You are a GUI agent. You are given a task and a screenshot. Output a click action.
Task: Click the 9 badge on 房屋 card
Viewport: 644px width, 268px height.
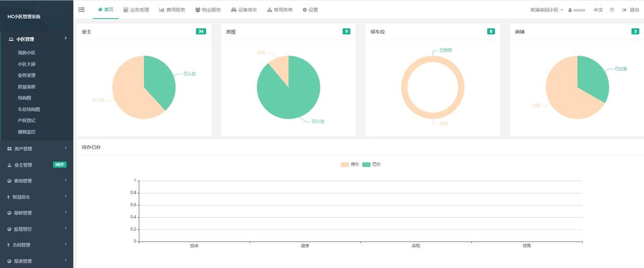346,31
